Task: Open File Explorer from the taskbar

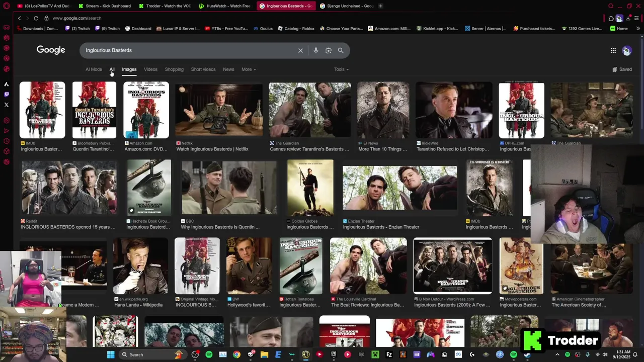Action: [264, 354]
